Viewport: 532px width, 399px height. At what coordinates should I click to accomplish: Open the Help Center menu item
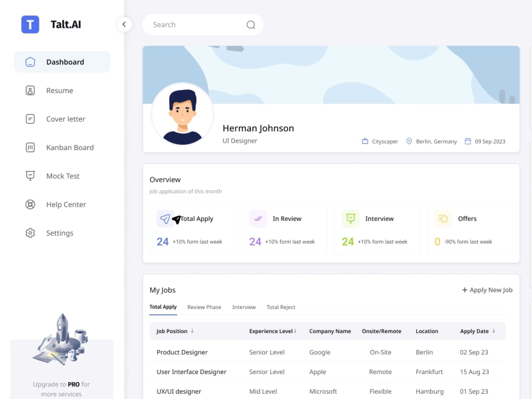(x=62, y=205)
